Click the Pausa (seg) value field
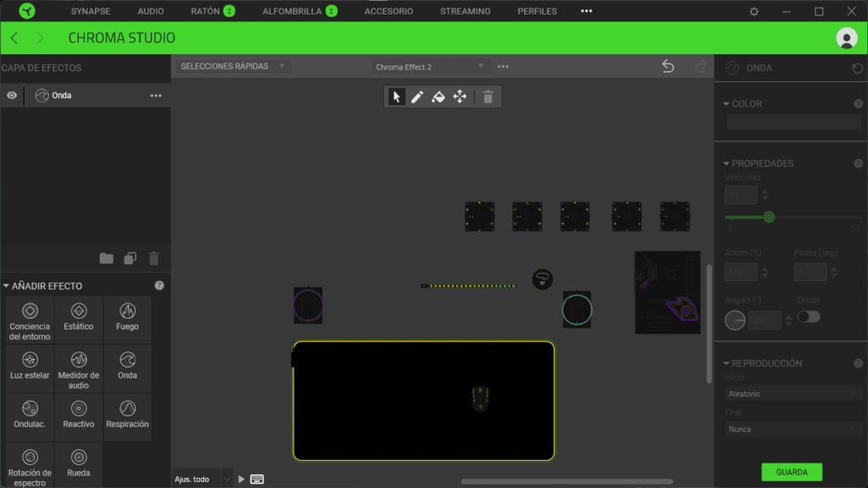 [x=810, y=272]
